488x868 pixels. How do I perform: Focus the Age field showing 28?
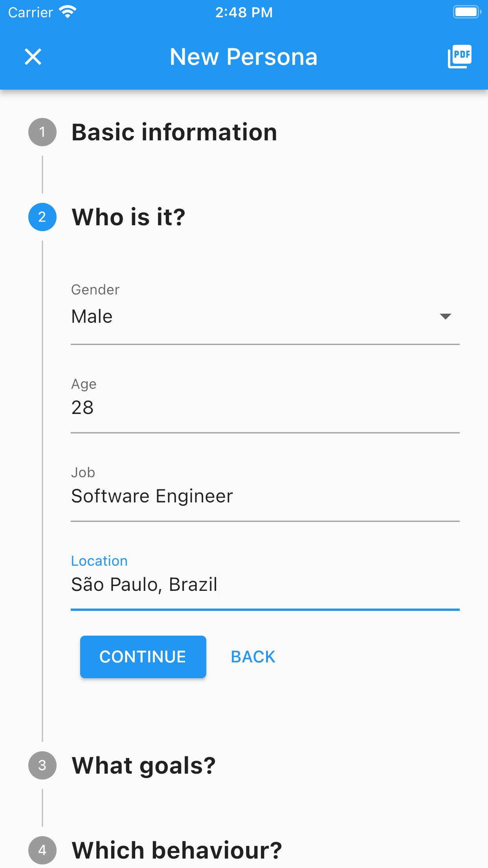[265, 408]
